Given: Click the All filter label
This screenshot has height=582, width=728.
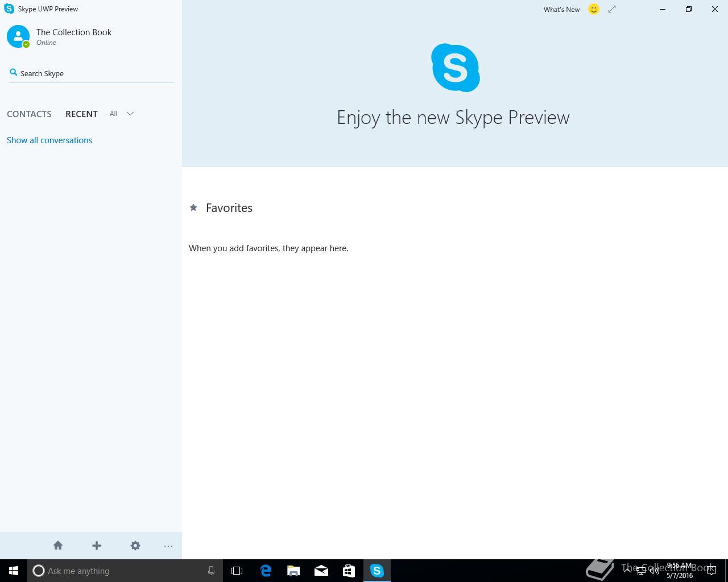Looking at the screenshot, I should point(113,114).
